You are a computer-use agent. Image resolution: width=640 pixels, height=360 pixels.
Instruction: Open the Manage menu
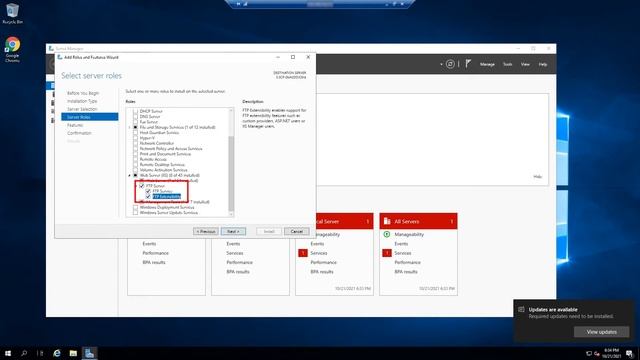click(x=487, y=64)
